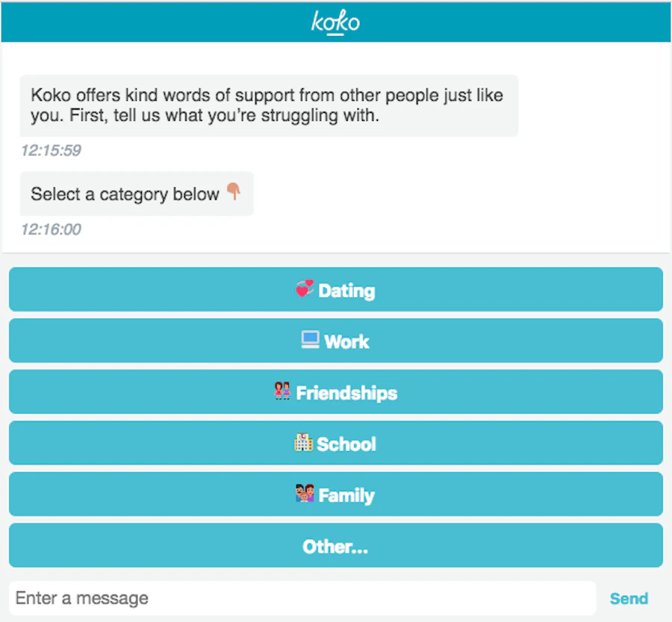Choose the Family category
Image resolution: width=672 pixels, height=622 pixels.
(x=336, y=494)
